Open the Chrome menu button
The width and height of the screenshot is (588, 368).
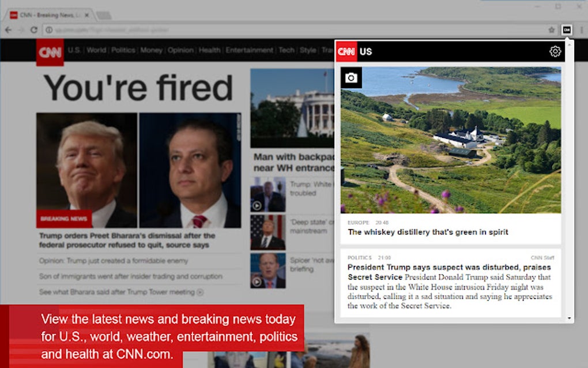[x=581, y=29]
